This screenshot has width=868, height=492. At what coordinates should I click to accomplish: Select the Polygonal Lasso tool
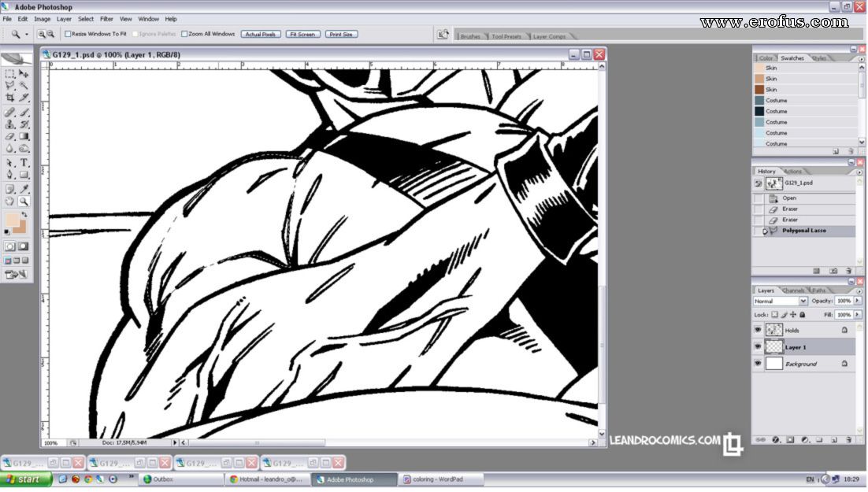(x=9, y=85)
